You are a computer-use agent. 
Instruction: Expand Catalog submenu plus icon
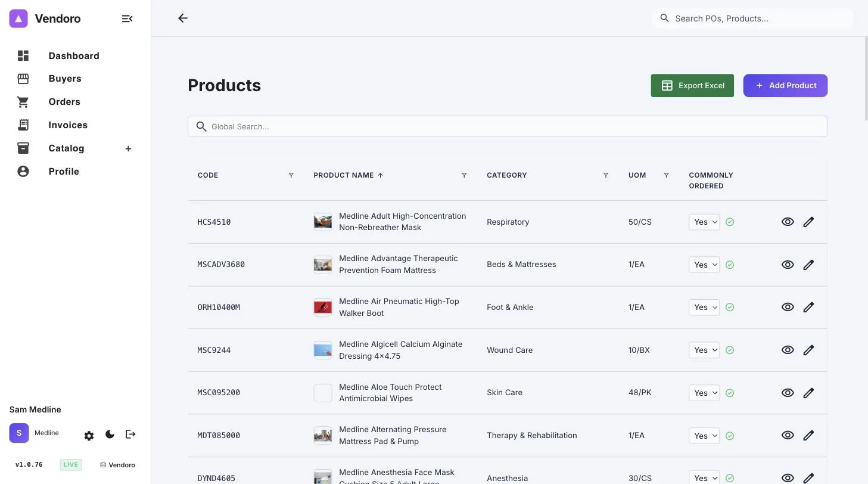click(128, 148)
